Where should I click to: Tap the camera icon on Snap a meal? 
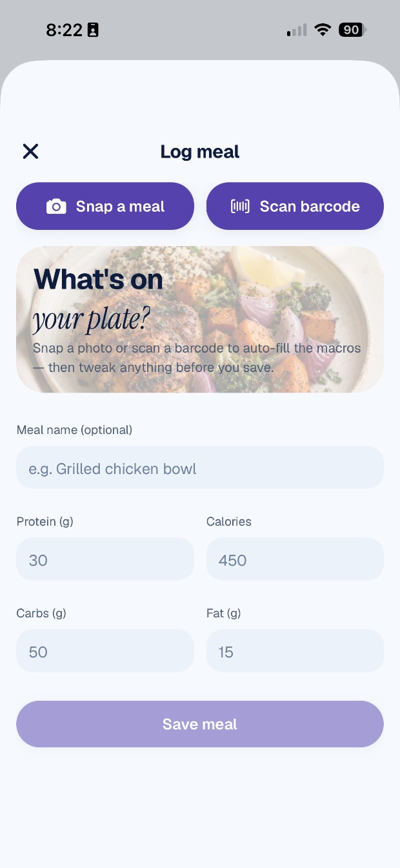[56, 207]
